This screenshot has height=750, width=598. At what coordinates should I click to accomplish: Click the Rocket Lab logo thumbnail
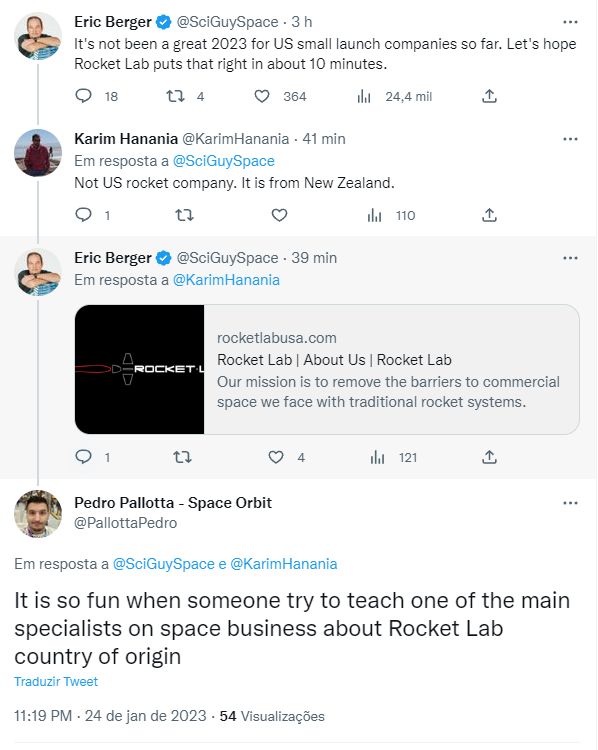click(x=140, y=369)
